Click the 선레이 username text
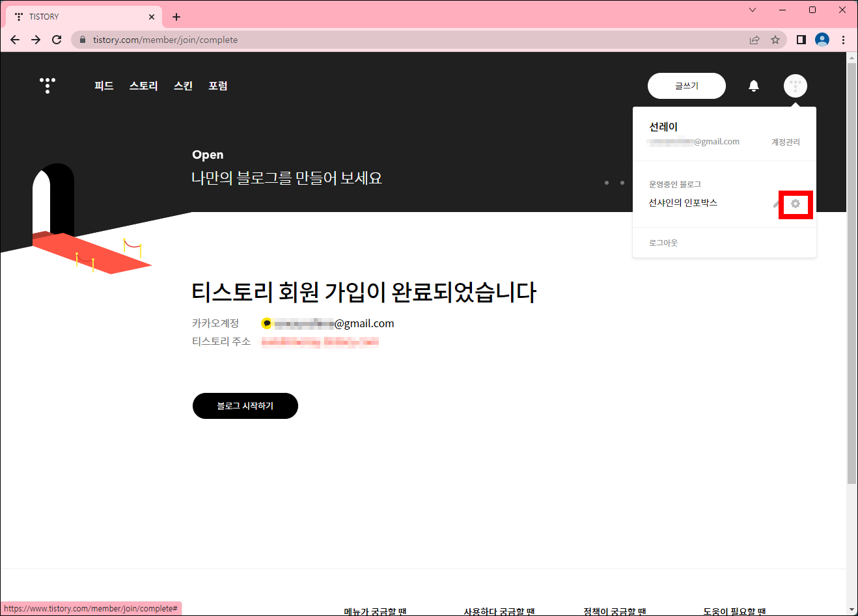 coord(663,127)
